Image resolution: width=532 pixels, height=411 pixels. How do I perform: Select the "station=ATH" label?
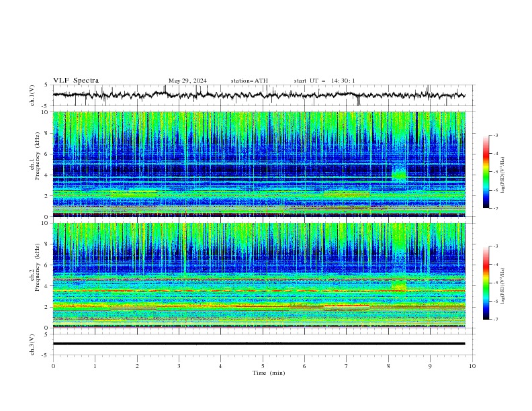click(x=249, y=81)
